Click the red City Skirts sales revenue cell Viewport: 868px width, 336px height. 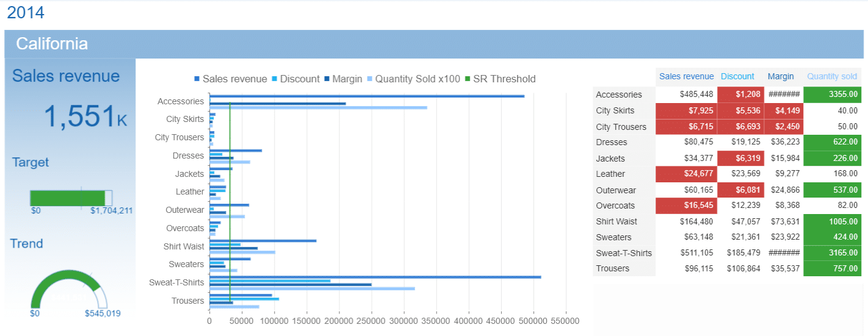point(686,110)
